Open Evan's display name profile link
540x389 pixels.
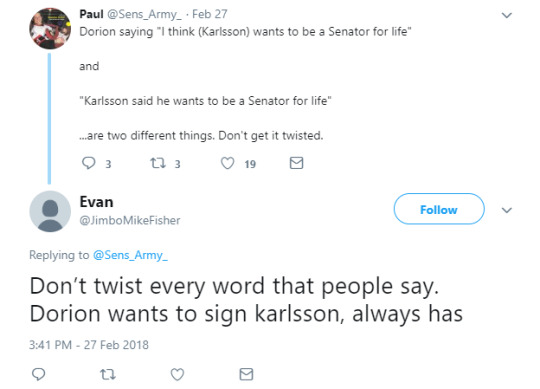click(x=96, y=202)
